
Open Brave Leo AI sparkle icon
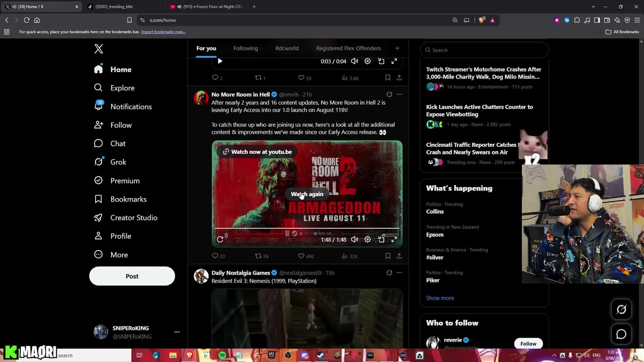pos(617,20)
